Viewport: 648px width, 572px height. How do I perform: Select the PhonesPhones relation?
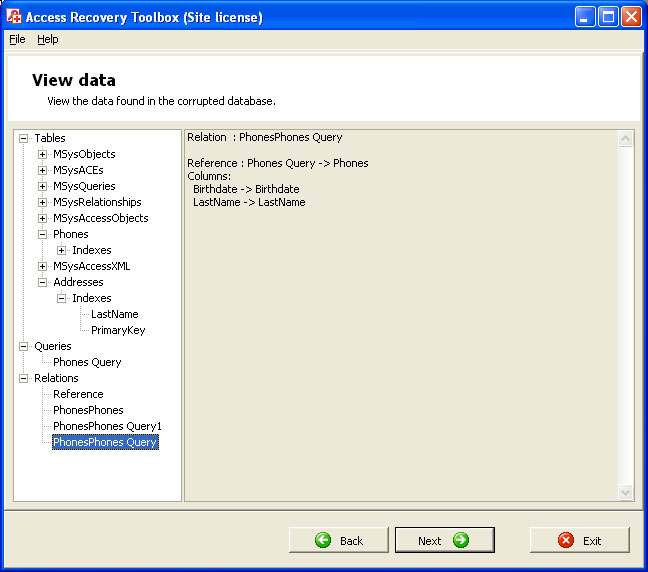coord(88,410)
